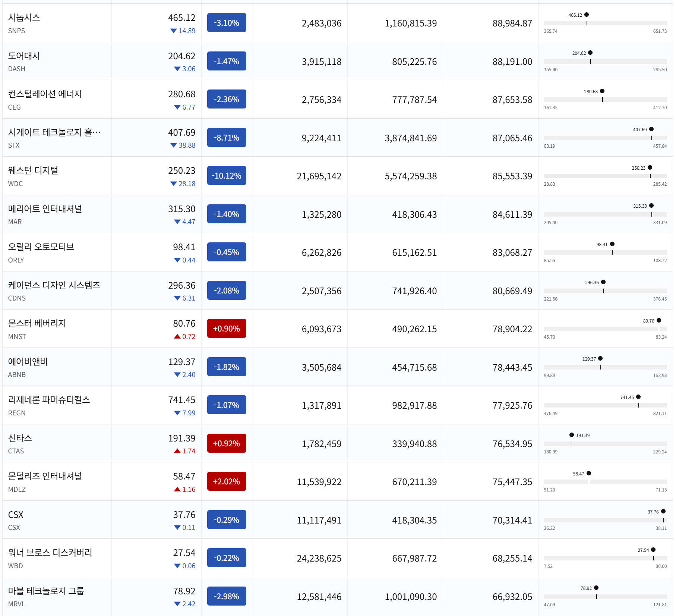Click the ticker symbol MDLZ

click(x=17, y=490)
